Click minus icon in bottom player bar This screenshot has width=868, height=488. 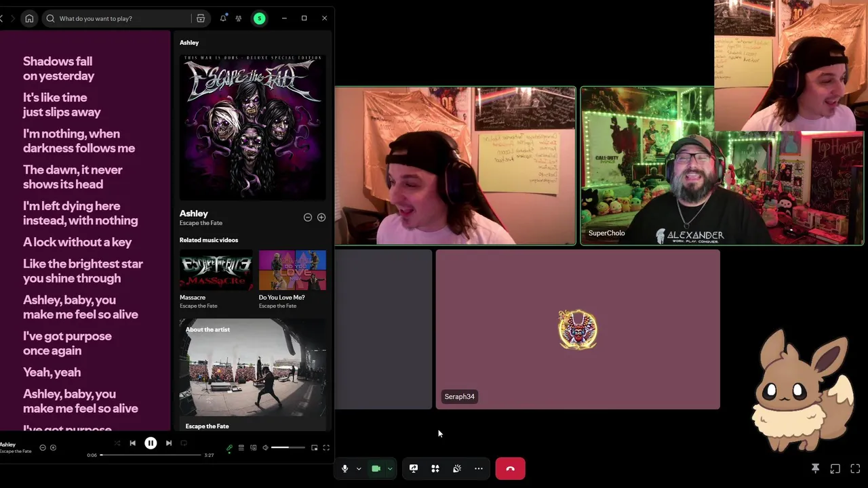[42, 447]
